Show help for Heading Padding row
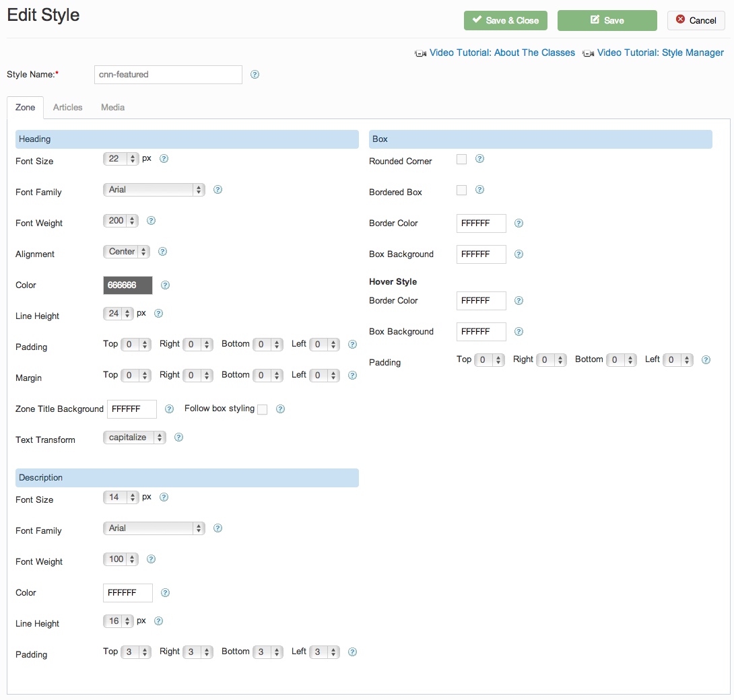 [x=352, y=345]
